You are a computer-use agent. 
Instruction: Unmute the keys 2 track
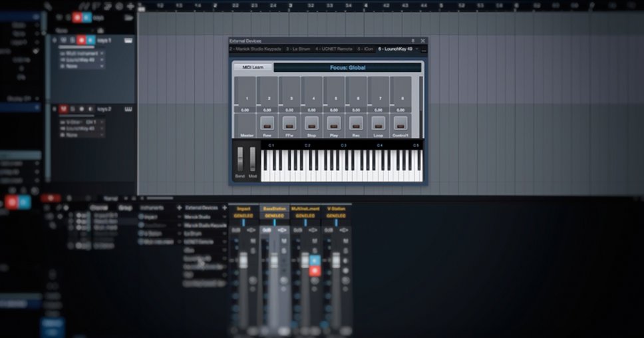tap(64, 108)
